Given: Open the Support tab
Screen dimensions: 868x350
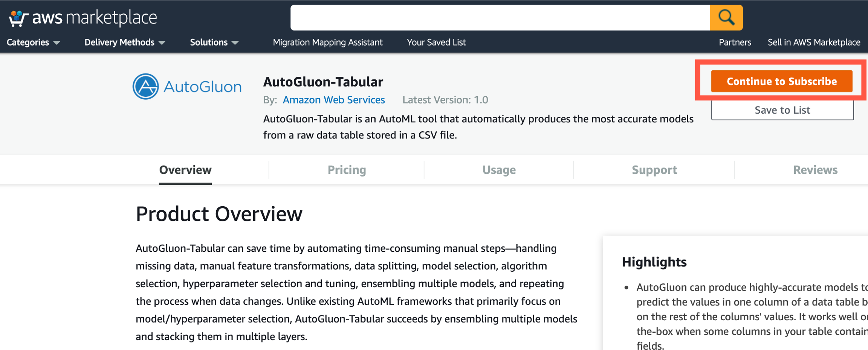Looking at the screenshot, I should pos(654,170).
